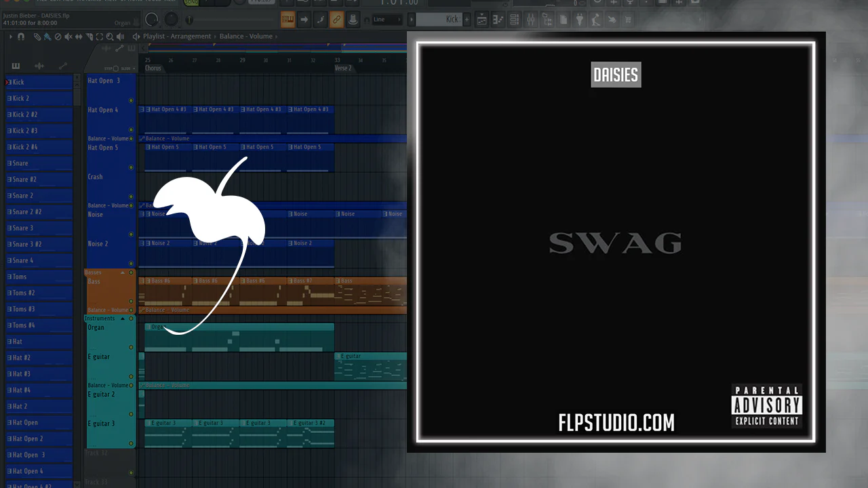Open the Balance - Volume breadcrumb menu
The height and width of the screenshot is (488, 868).
tap(247, 37)
